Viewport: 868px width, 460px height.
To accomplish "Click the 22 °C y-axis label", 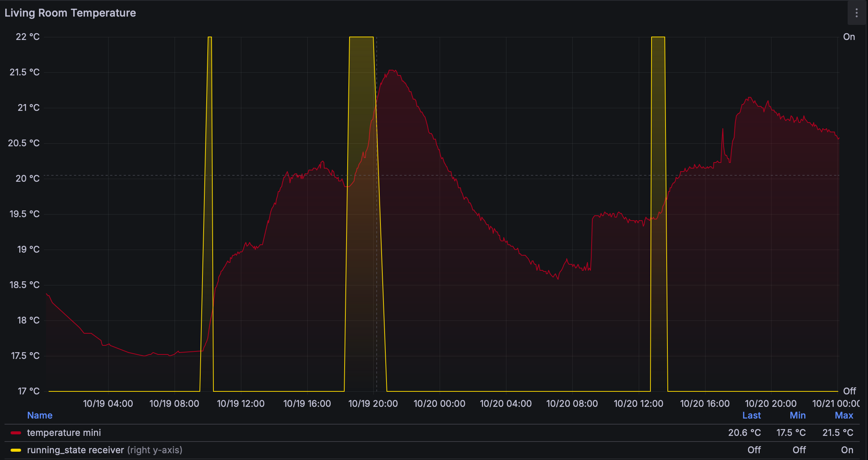I will coord(28,37).
